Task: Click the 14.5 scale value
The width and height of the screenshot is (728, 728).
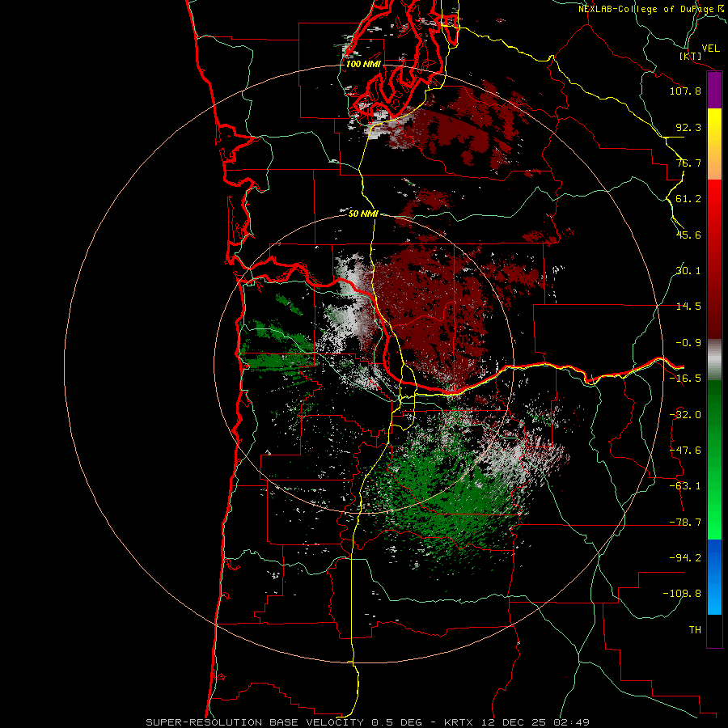Action: pos(688,307)
